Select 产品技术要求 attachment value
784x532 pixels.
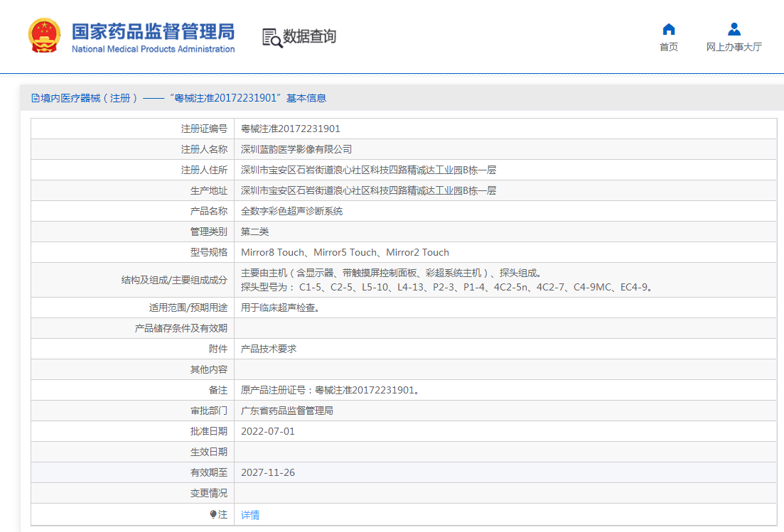click(269, 349)
